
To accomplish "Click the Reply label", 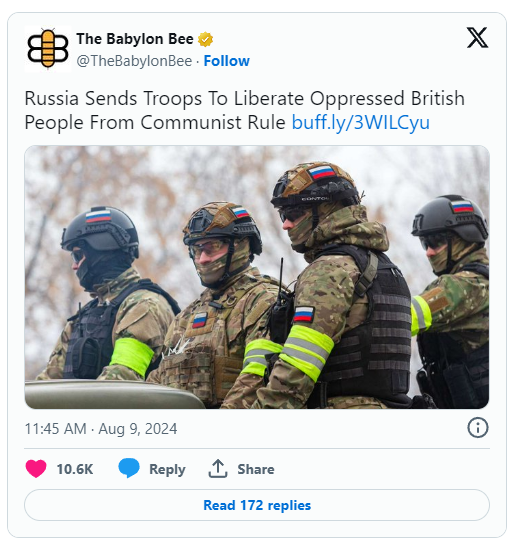I will point(167,470).
